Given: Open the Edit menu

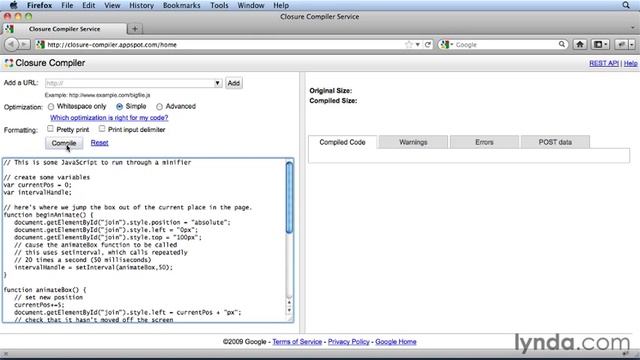Looking at the screenshot, I should click(x=88, y=5).
